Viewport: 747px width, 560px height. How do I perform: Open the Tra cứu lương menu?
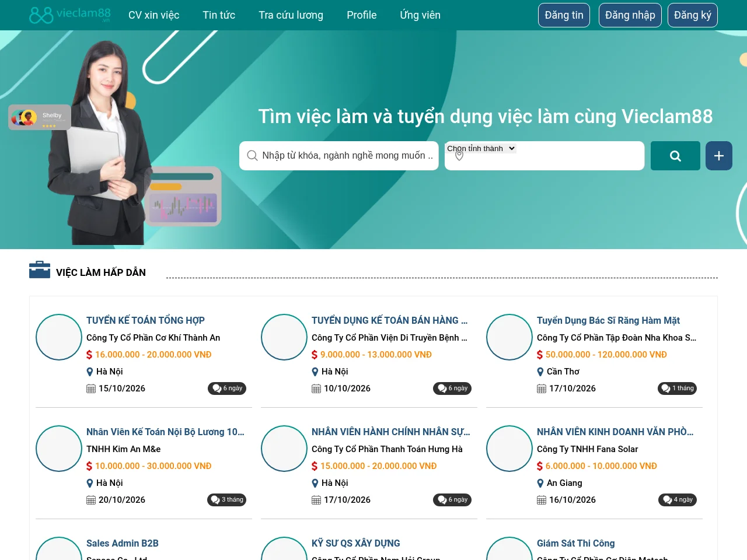(291, 15)
